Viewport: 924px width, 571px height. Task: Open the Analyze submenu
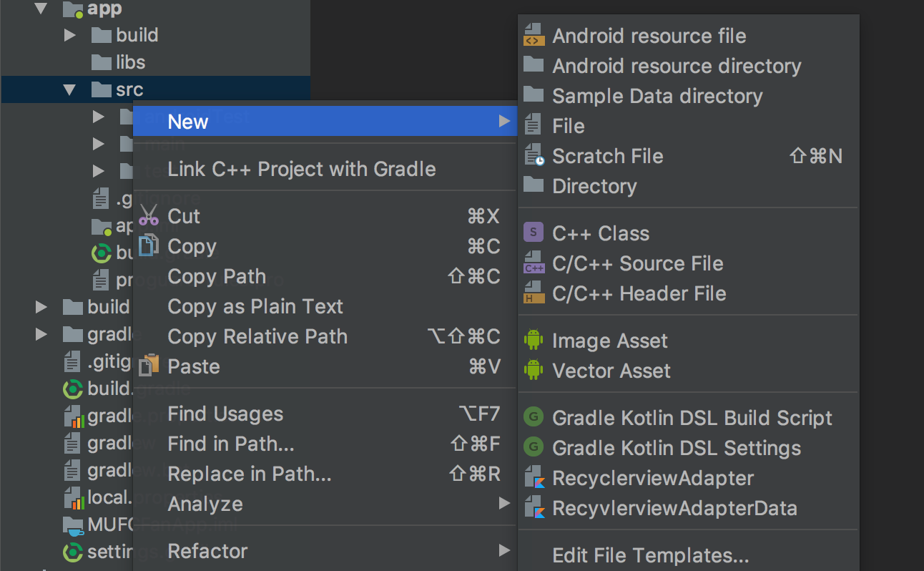click(205, 504)
